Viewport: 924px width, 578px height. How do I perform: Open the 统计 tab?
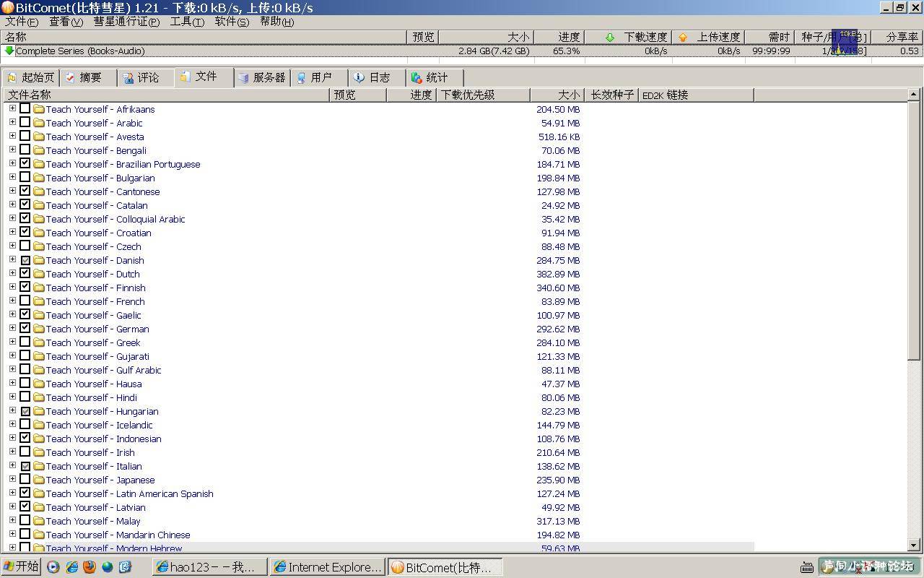click(435, 77)
